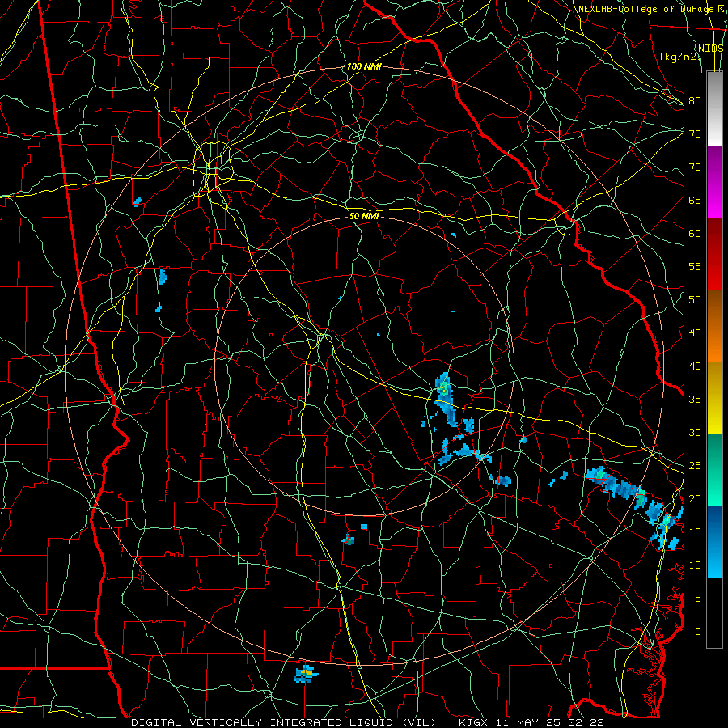The image size is (728, 728).
Task: Click the 20 value on the VIL scale
Action: (x=695, y=498)
